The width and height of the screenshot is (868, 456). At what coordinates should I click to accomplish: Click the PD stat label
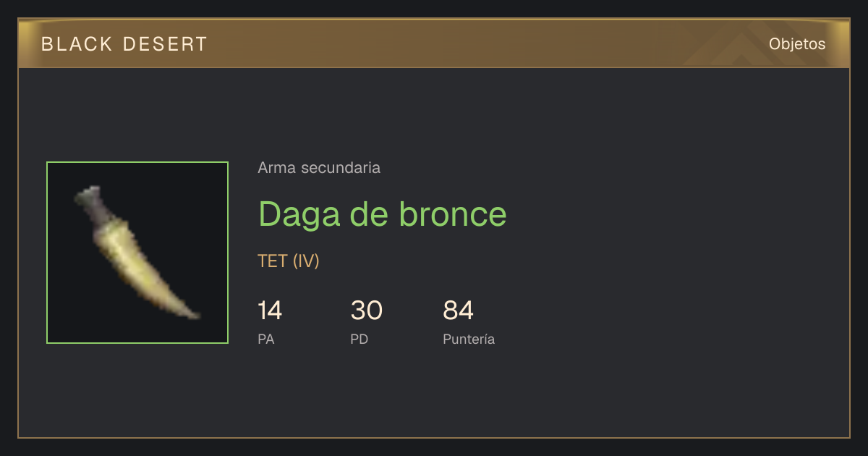[359, 339]
